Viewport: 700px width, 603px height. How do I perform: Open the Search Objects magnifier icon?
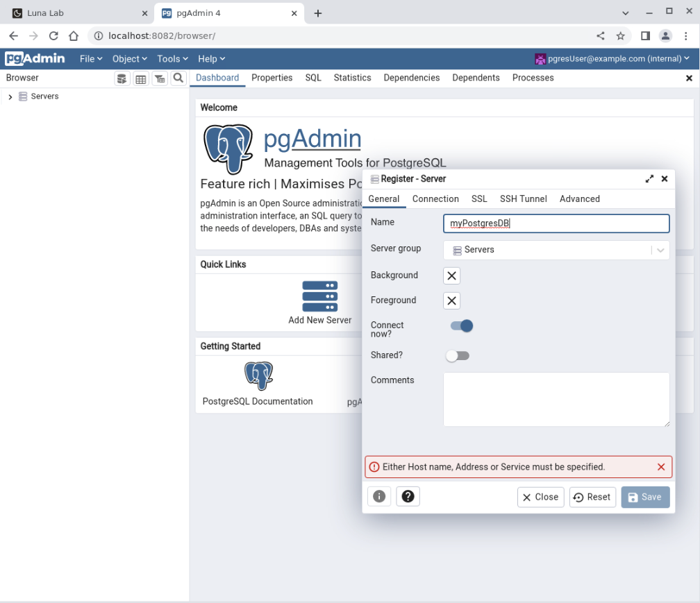(178, 78)
